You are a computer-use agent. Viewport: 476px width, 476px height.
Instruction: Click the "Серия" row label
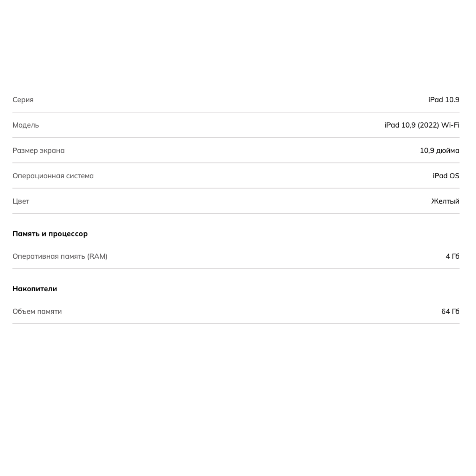click(x=23, y=100)
